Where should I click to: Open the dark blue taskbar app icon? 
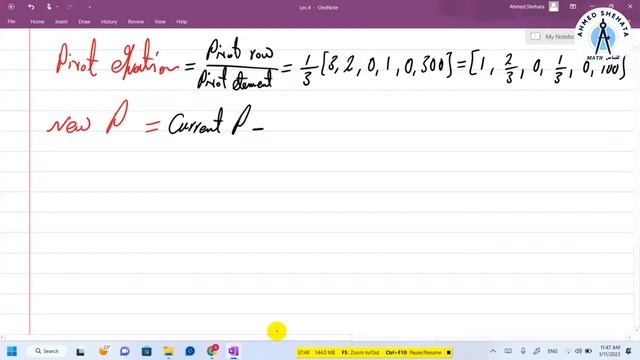[x=147, y=351]
